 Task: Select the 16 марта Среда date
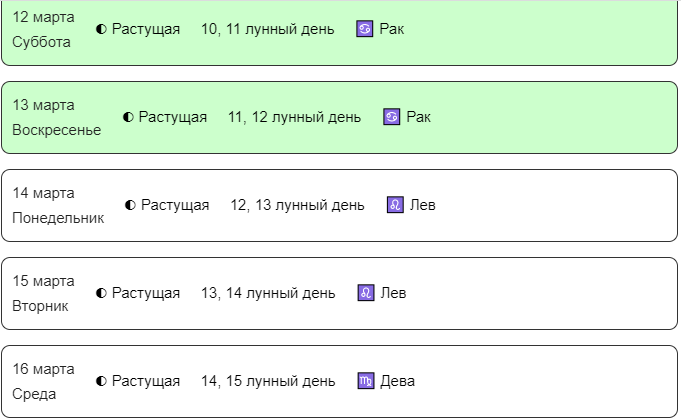point(43,381)
